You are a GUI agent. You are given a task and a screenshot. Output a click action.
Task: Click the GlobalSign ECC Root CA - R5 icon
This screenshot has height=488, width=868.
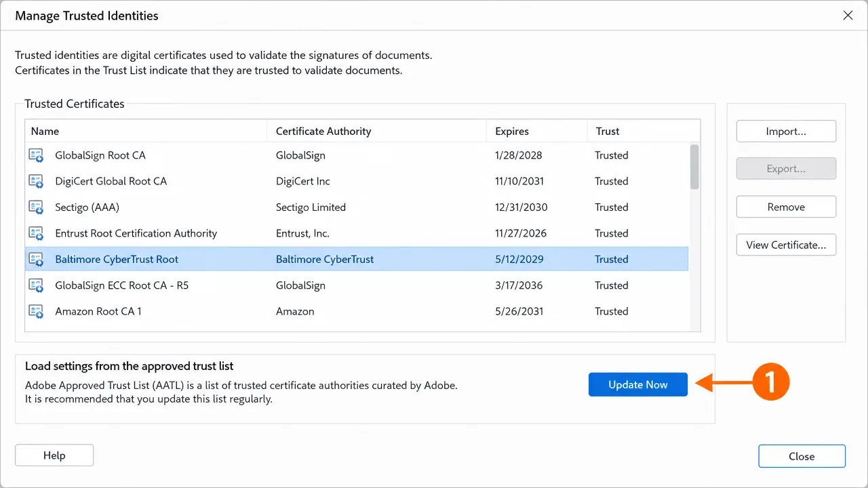click(36, 286)
